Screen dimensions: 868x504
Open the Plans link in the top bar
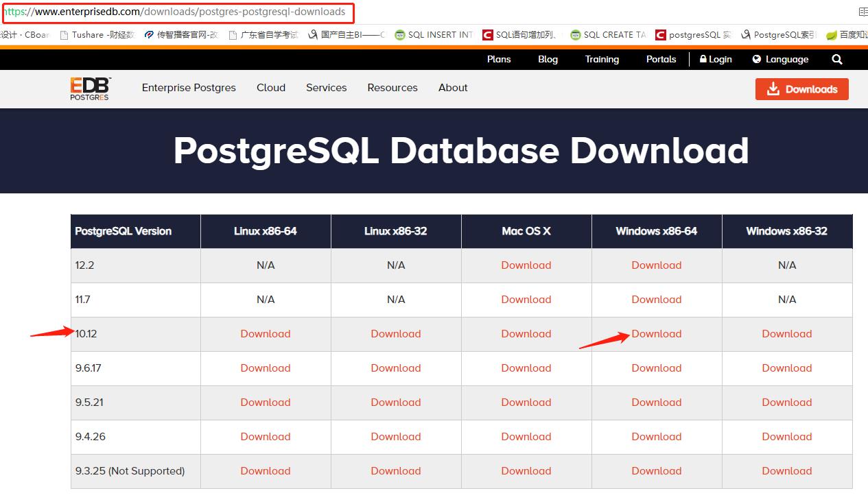[x=499, y=60]
